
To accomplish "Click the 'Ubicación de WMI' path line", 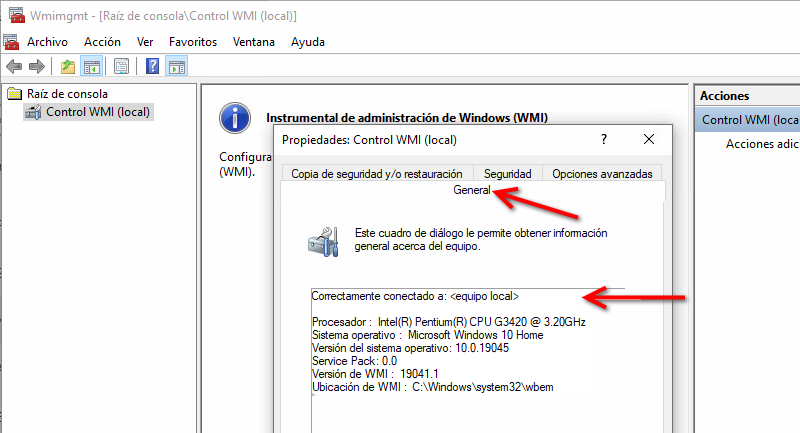I will (x=433, y=387).
